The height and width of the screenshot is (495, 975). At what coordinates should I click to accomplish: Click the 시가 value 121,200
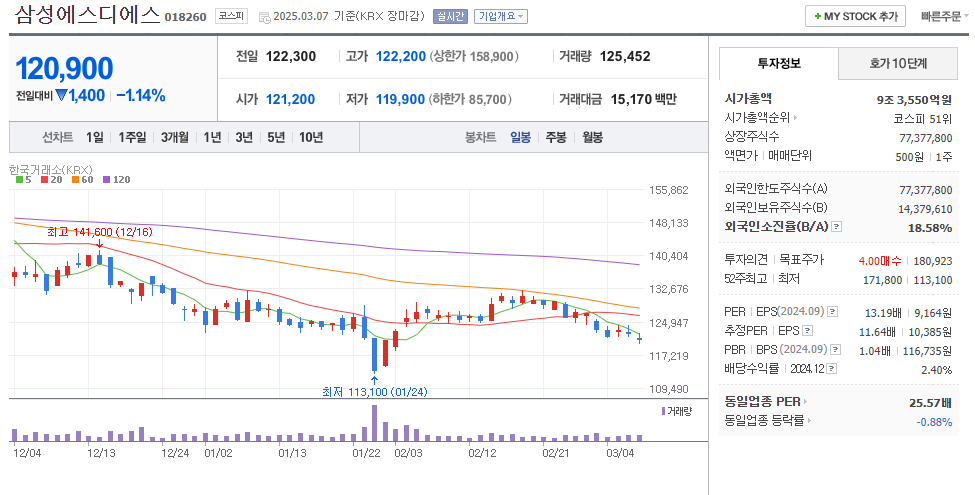click(x=290, y=99)
